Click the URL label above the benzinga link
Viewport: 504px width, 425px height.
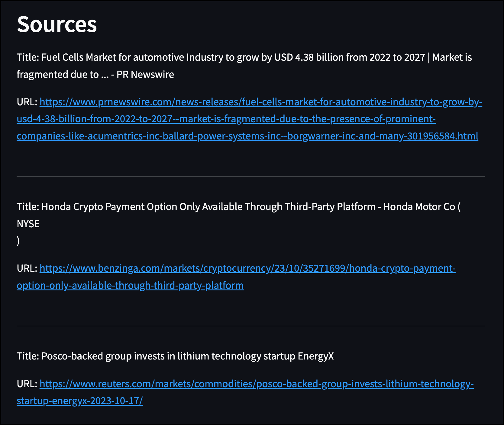tap(27, 269)
